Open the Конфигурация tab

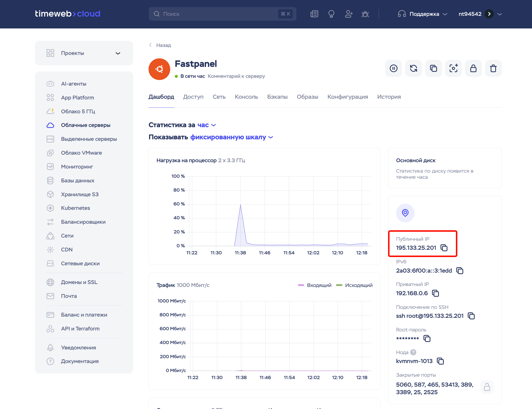347,97
